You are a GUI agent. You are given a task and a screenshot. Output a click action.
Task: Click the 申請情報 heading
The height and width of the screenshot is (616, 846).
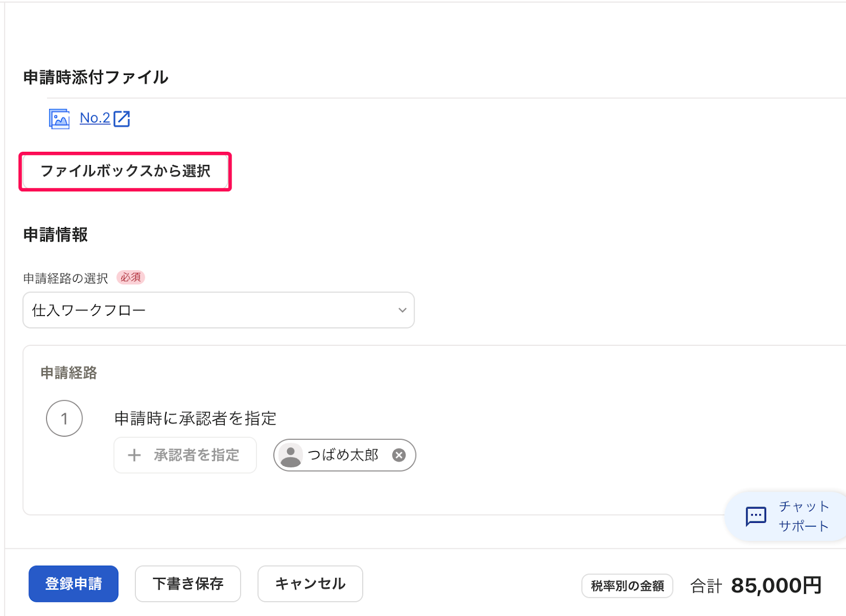tap(56, 234)
